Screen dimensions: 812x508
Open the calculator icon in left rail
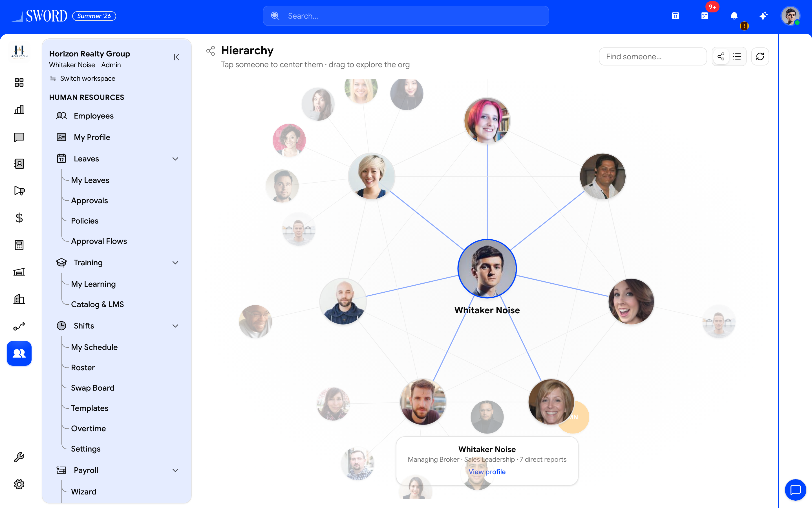click(19, 245)
